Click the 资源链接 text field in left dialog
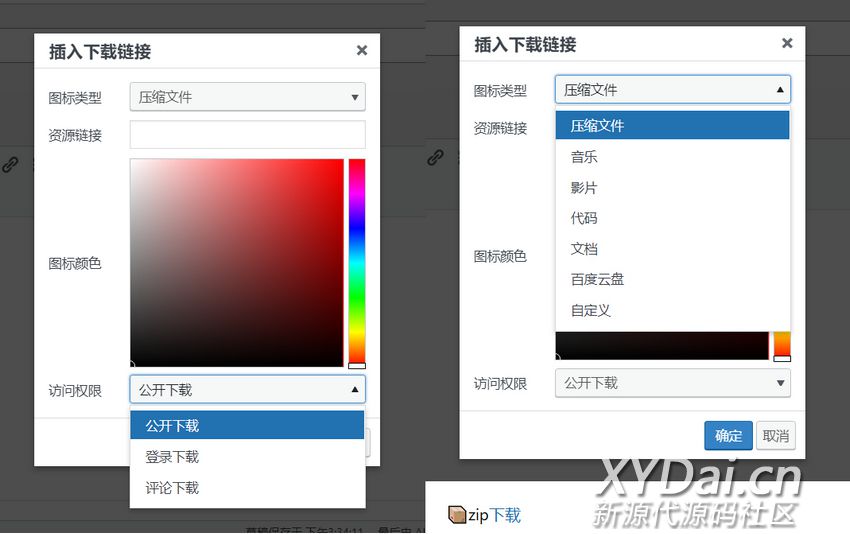850x534 pixels. coord(247,135)
